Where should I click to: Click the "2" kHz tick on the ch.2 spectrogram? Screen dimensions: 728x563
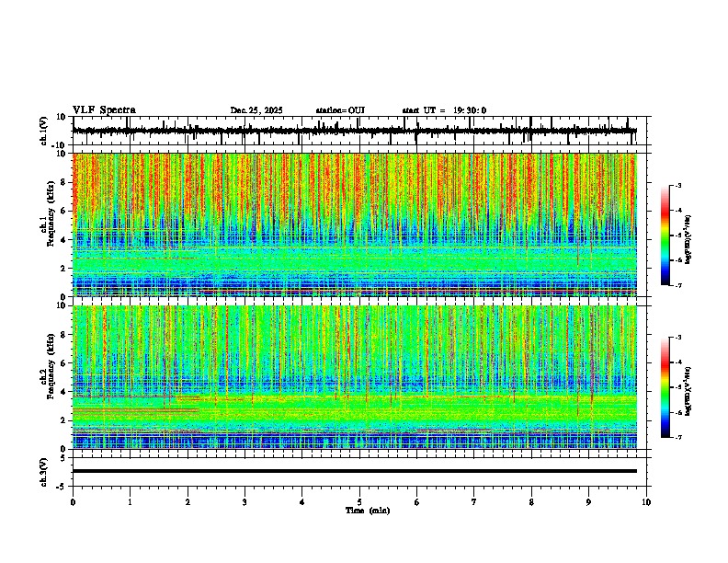tap(63, 420)
